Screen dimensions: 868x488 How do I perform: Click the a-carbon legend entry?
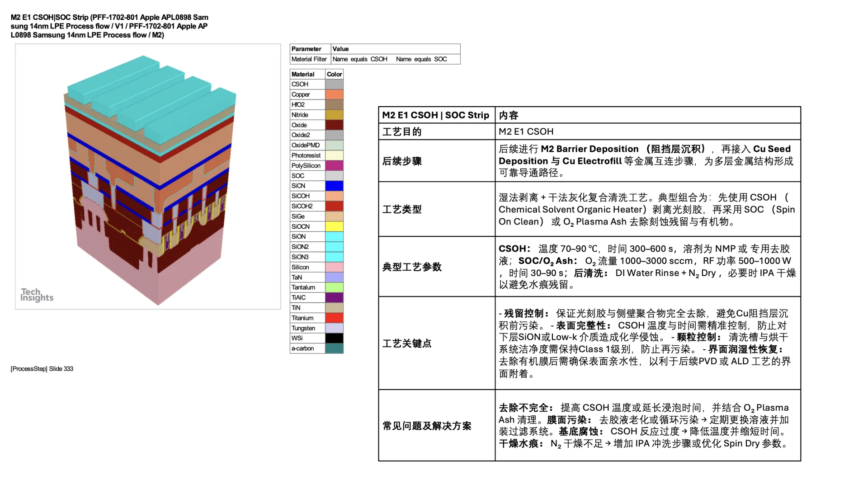coord(302,348)
